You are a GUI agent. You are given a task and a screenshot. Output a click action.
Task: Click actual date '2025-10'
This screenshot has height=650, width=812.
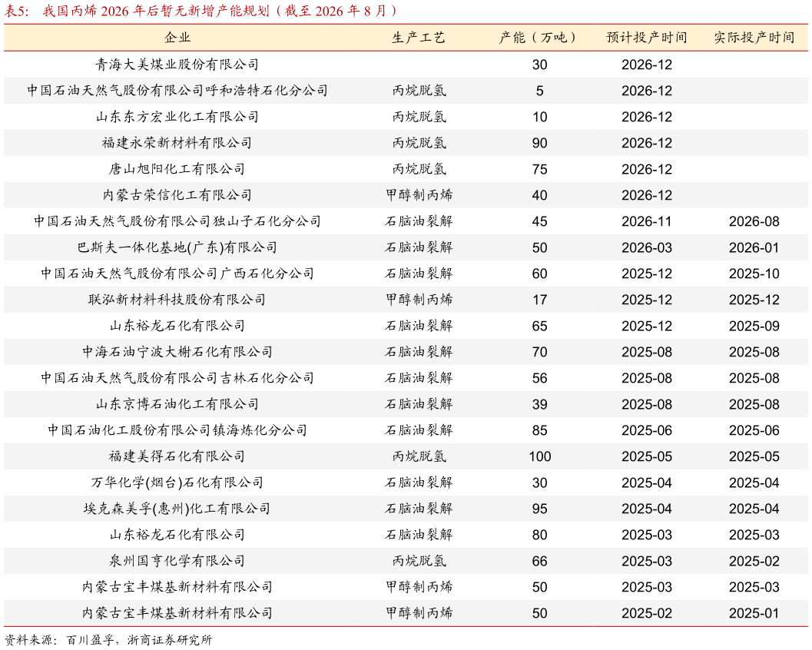point(754,274)
